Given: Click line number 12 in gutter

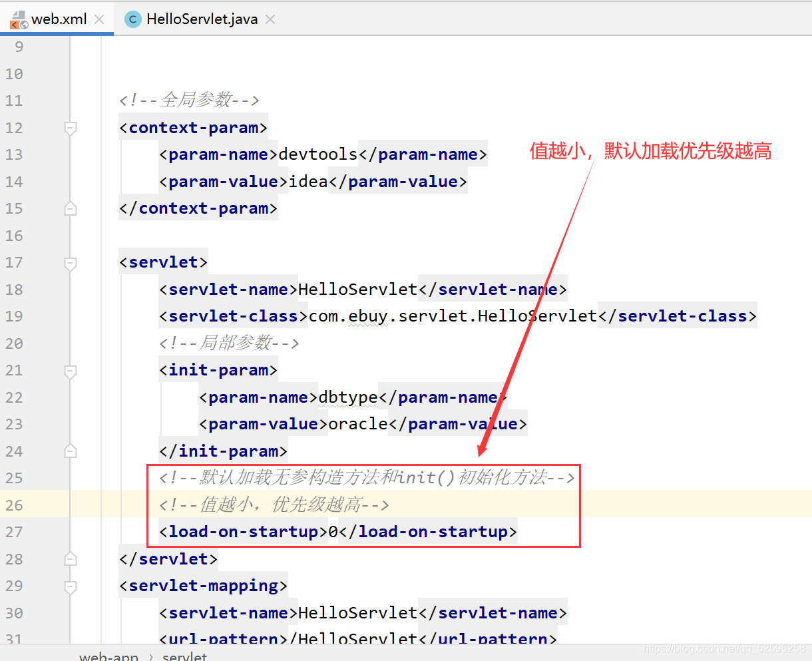Looking at the screenshot, I should [14, 128].
